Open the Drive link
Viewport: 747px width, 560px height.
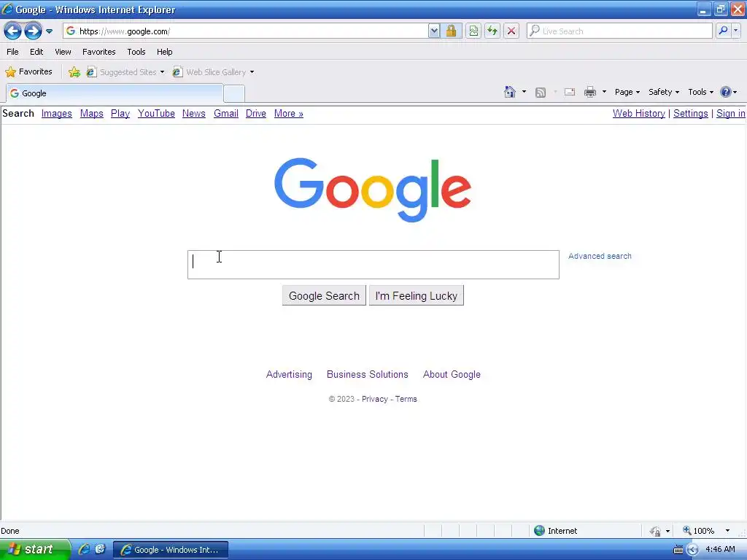256,113
